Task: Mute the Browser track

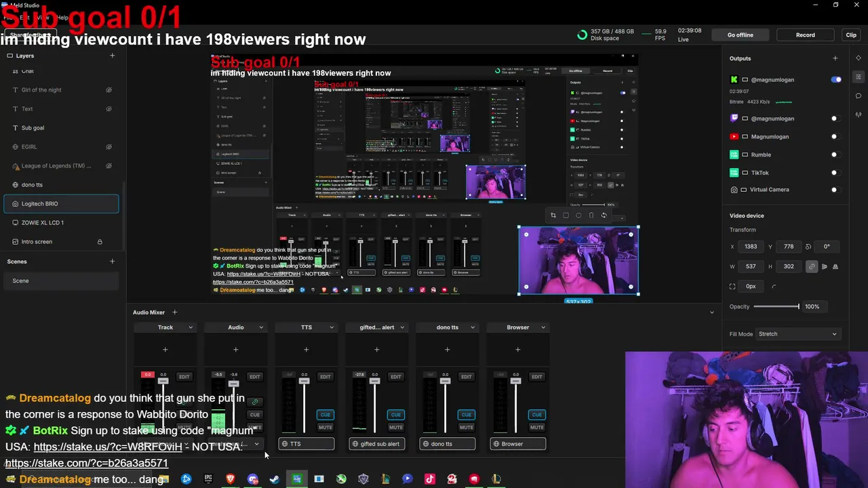Action: click(537, 428)
